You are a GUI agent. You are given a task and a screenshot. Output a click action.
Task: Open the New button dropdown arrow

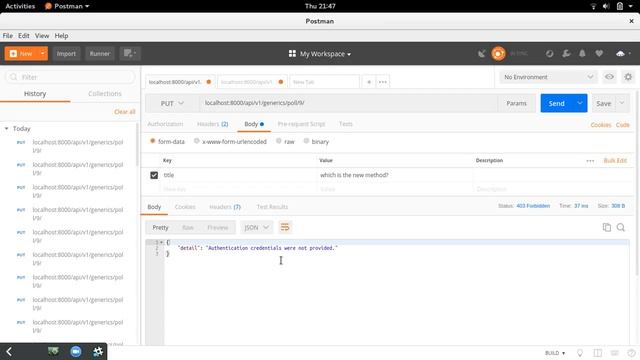42,53
